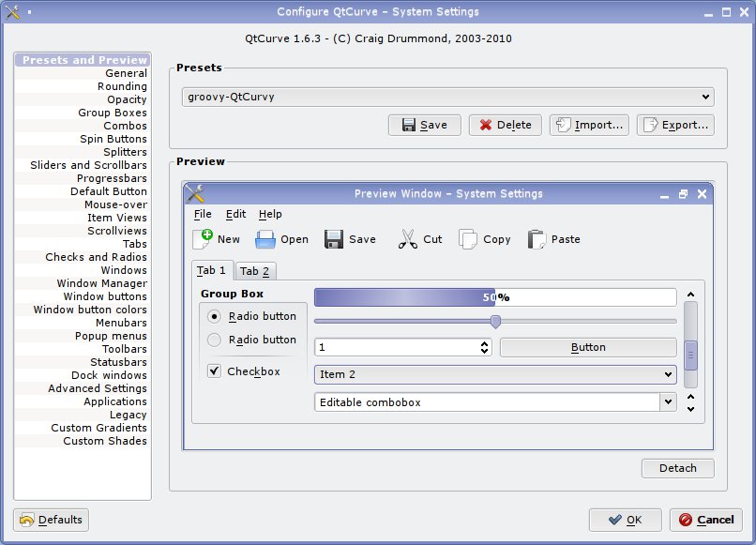756x545 pixels.
Task: Select Group Boxes in the settings list
Action: coord(83,113)
